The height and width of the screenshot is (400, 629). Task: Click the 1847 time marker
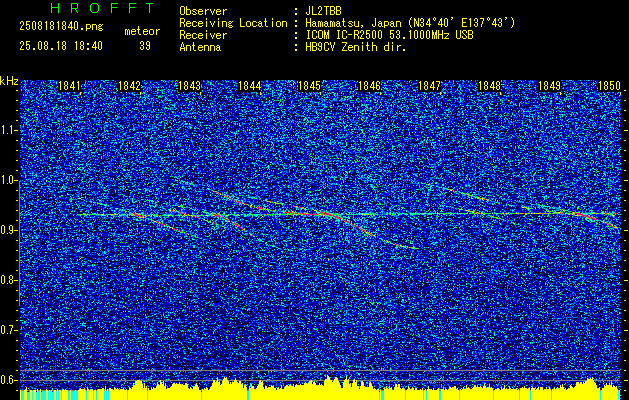429,86
